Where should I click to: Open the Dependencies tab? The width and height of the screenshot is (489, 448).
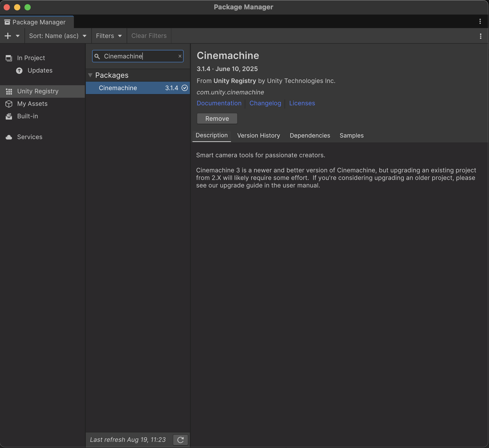[x=310, y=135]
